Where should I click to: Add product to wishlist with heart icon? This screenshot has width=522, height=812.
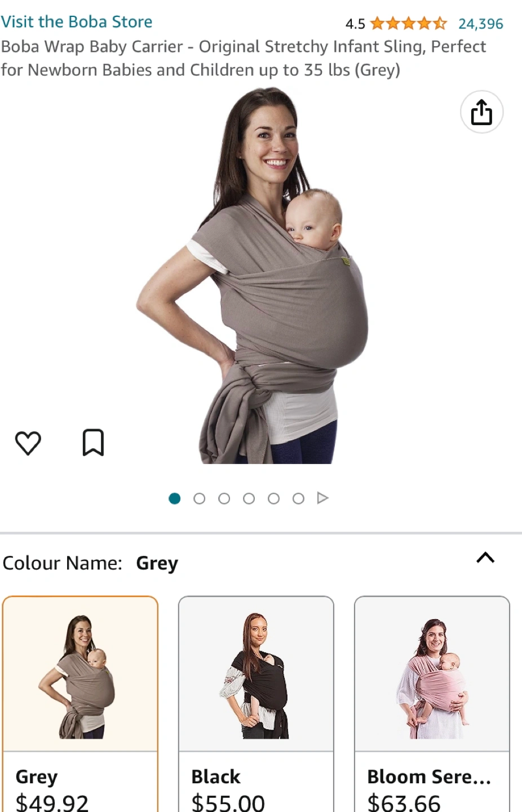[x=28, y=443]
